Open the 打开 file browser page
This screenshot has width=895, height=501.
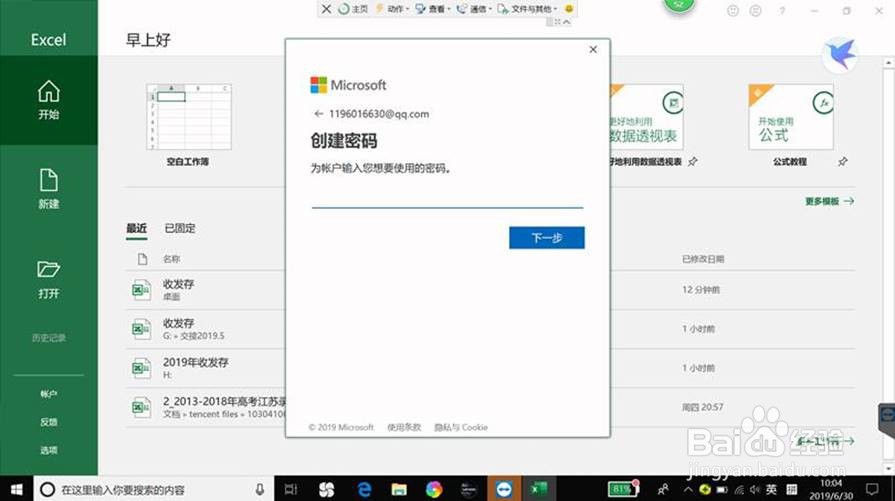click(49, 280)
